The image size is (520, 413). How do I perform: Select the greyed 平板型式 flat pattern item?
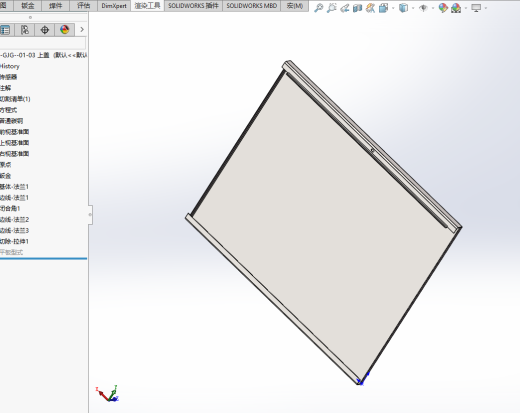pyautogui.click(x=12, y=252)
